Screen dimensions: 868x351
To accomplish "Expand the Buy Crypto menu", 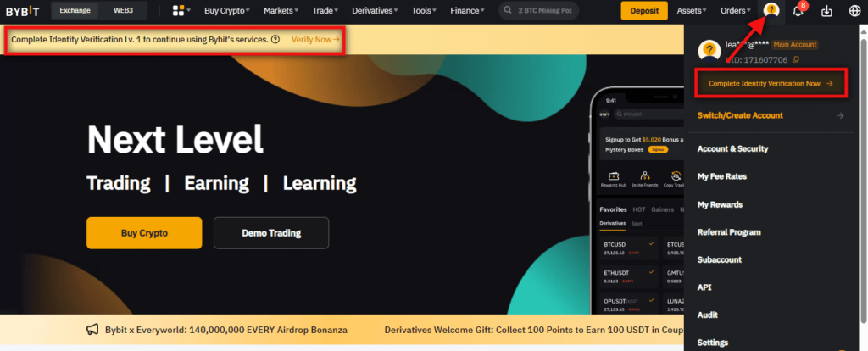I will [226, 10].
